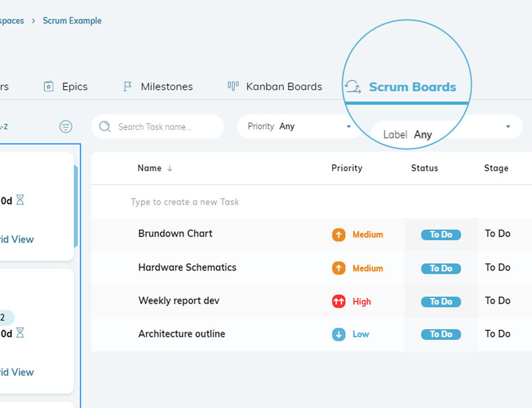Viewport: 532px width, 408px height.
Task: Open the Scrum Example breadcrumb link
Action: (72, 21)
